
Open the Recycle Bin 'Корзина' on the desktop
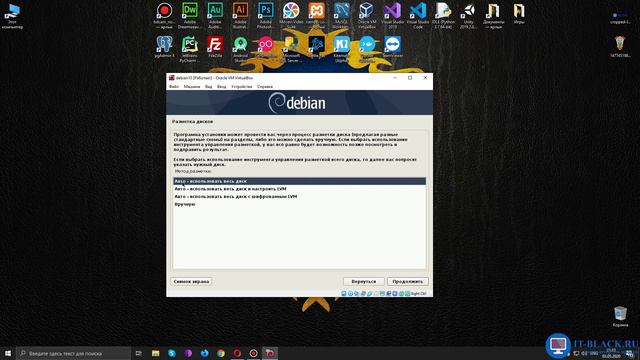click(620, 317)
